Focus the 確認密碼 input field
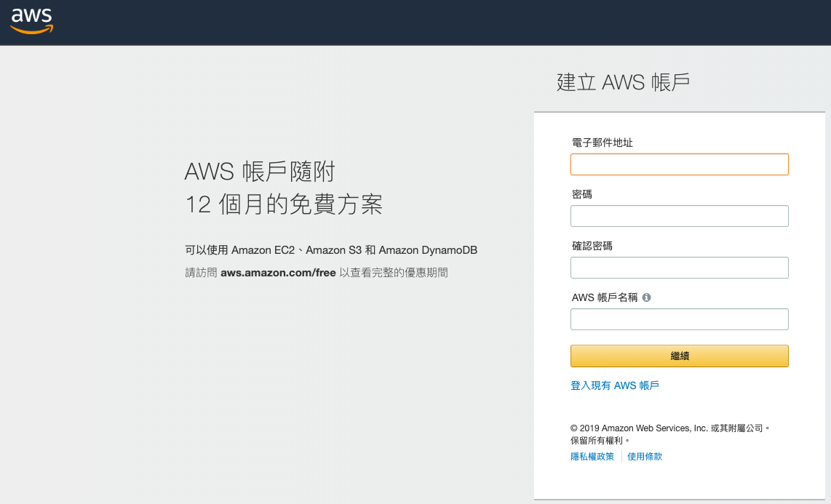Viewport: 831px width, 504px height. [680, 268]
